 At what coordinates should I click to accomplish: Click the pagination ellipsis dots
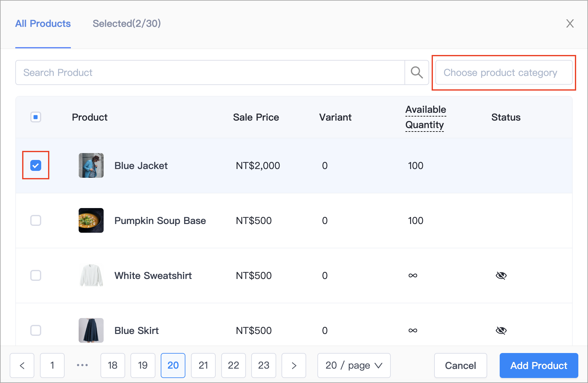tap(82, 365)
